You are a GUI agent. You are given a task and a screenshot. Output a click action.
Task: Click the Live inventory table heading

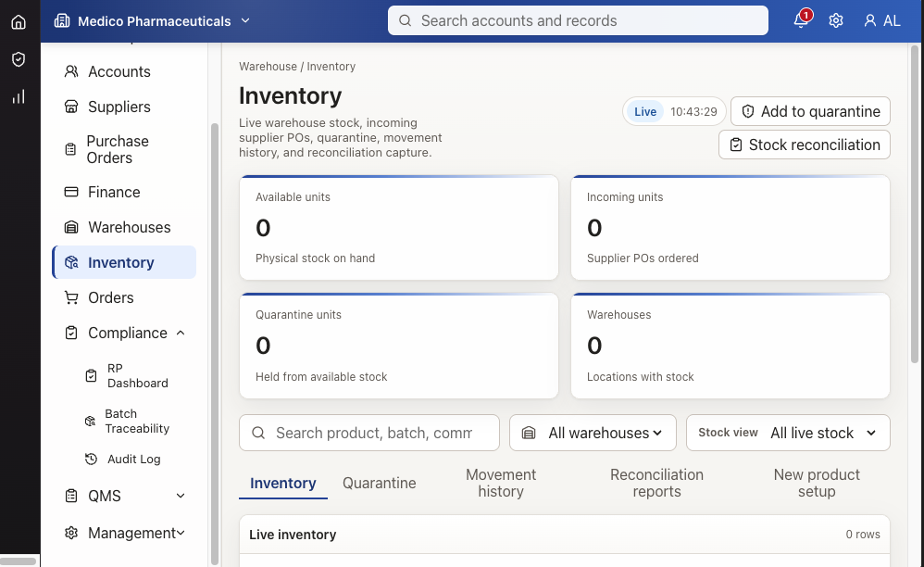(293, 534)
